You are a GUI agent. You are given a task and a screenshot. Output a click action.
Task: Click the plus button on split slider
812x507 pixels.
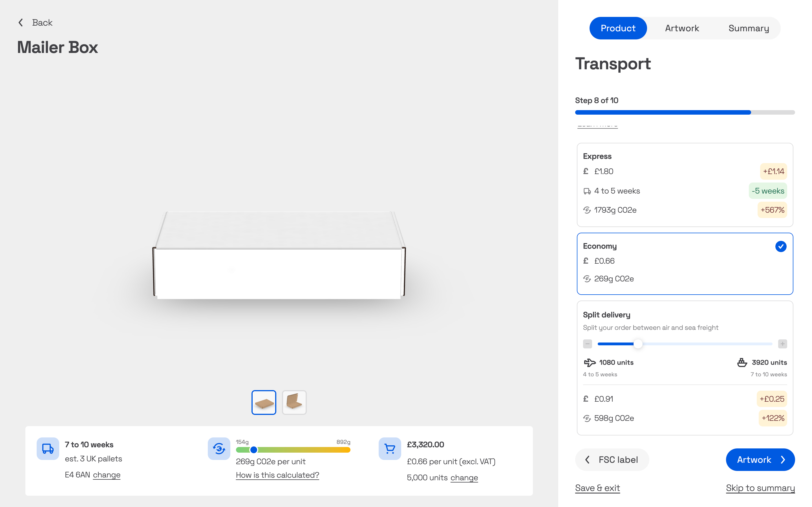[x=782, y=344]
